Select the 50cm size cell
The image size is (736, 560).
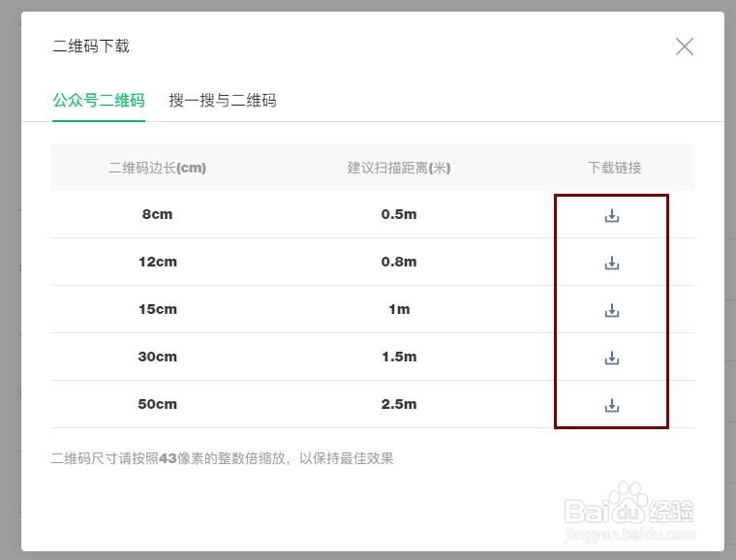point(158,404)
